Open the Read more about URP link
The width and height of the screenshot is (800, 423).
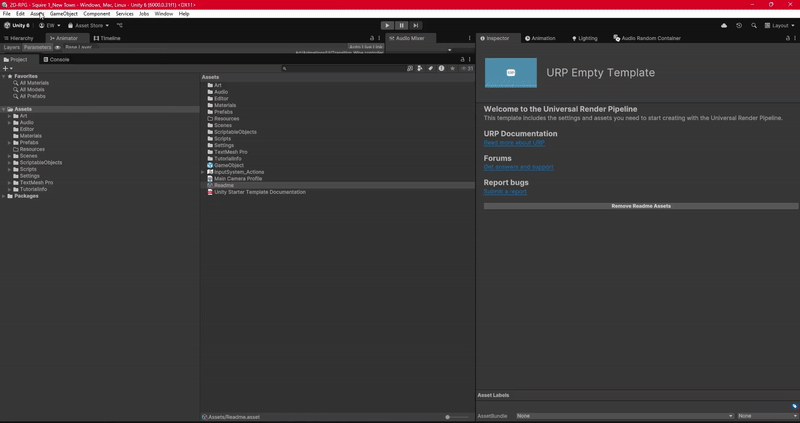(x=514, y=143)
